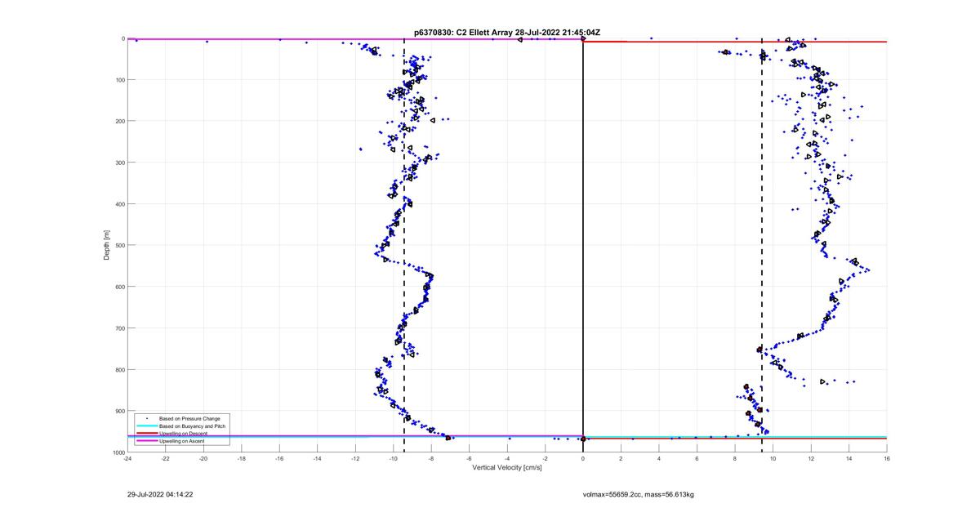Click the "-20" velocity axis tick label
The height and width of the screenshot is (508, 980).
(x=203, y=459)
